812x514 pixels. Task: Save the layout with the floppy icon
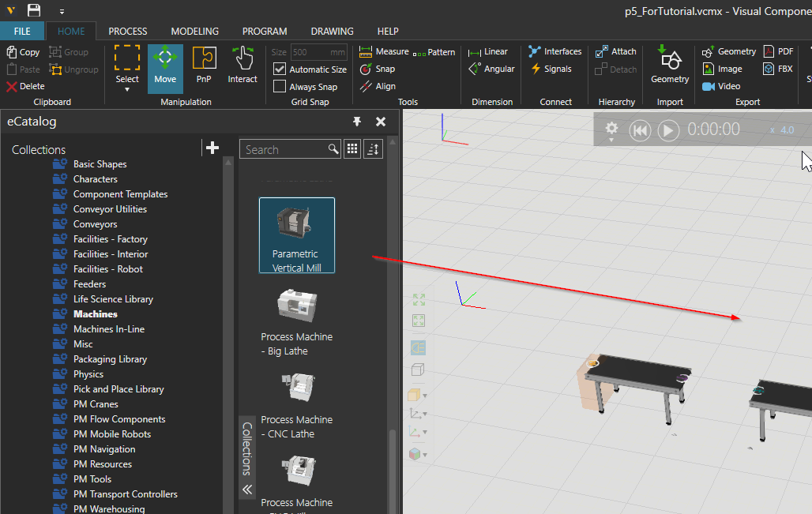click(x=34, y=9)
